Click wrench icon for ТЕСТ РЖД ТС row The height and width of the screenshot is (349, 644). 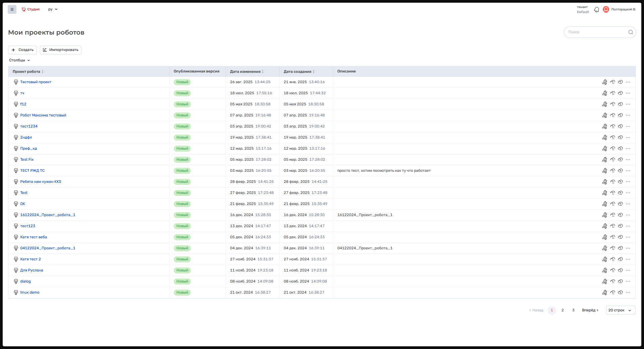point(604,171)
